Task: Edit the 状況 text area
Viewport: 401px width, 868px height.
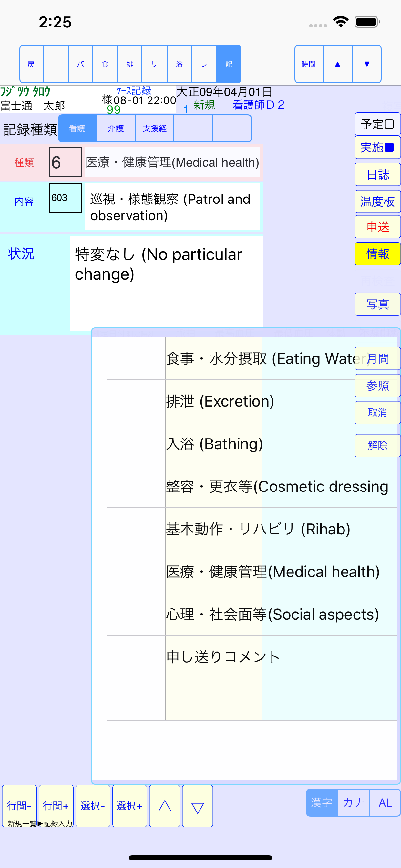Action: tap(167, 284)
